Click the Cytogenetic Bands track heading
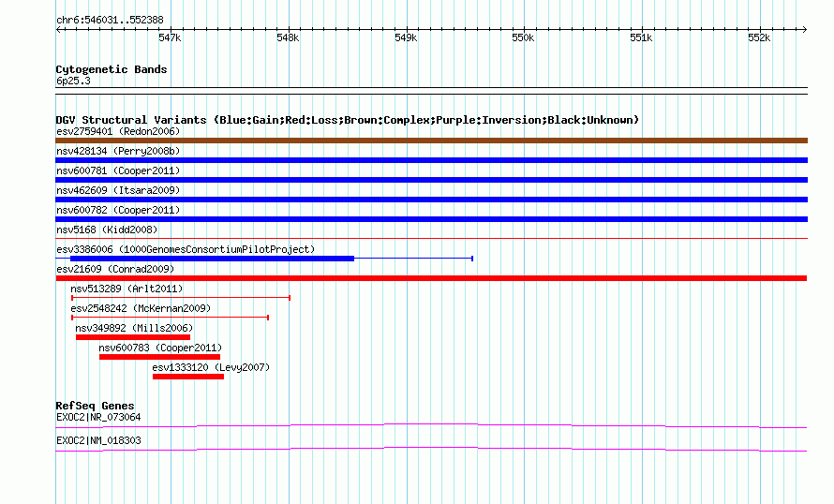 [x=112, y=69]
